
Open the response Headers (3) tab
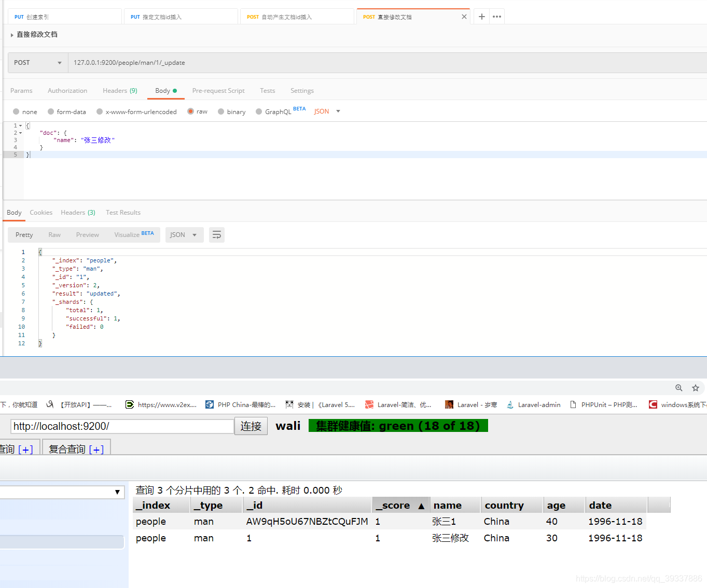click(78, 213)
